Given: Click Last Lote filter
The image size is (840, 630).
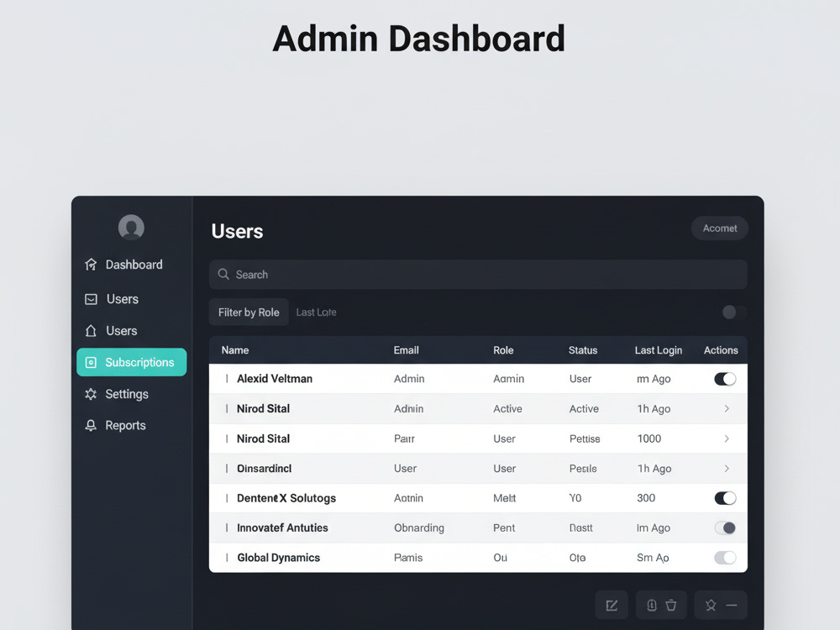Looking at the screenshot, I should pos(316,312).
